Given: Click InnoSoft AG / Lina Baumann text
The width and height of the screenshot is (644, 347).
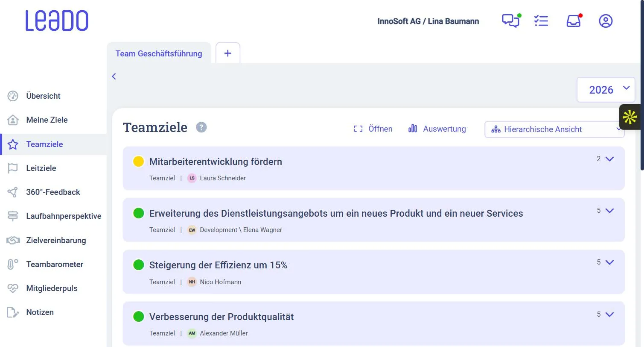Looking at the screenshot, I should (428, 21).
